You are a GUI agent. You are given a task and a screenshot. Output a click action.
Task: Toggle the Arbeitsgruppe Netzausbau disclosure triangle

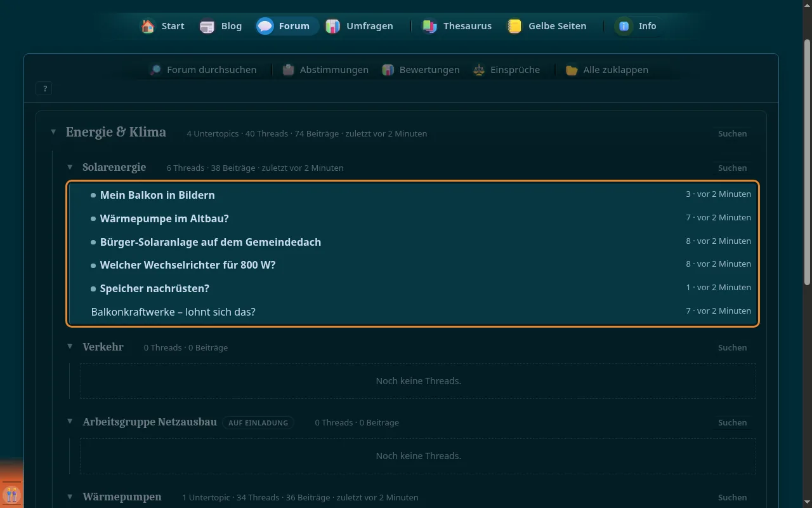pos(70,422)
